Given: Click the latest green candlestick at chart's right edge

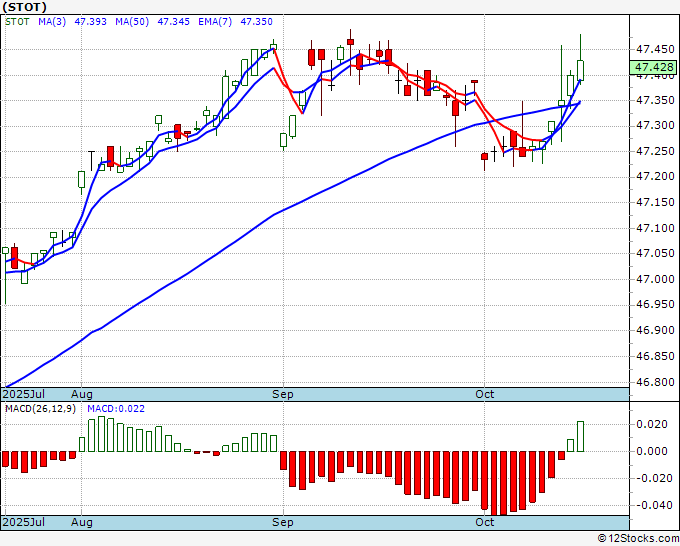Looking at the screenshot, I should tap(580, 70).
